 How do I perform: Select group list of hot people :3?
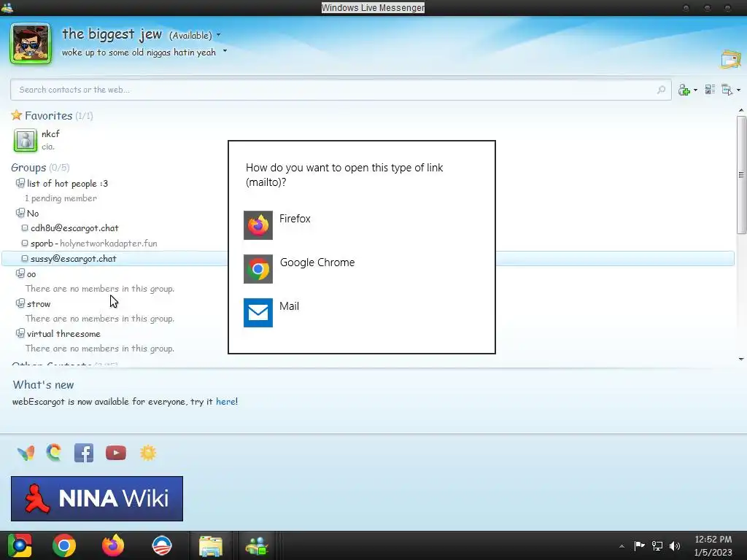pos(67,183)
